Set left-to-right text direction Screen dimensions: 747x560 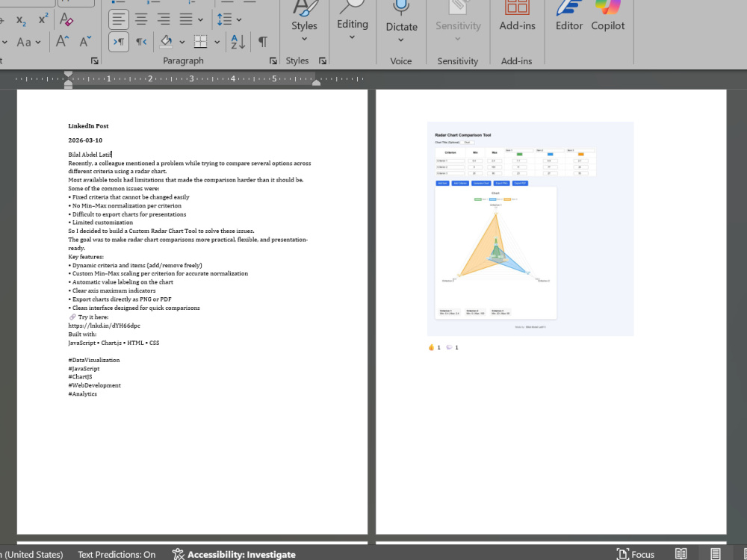click(119, 42)
